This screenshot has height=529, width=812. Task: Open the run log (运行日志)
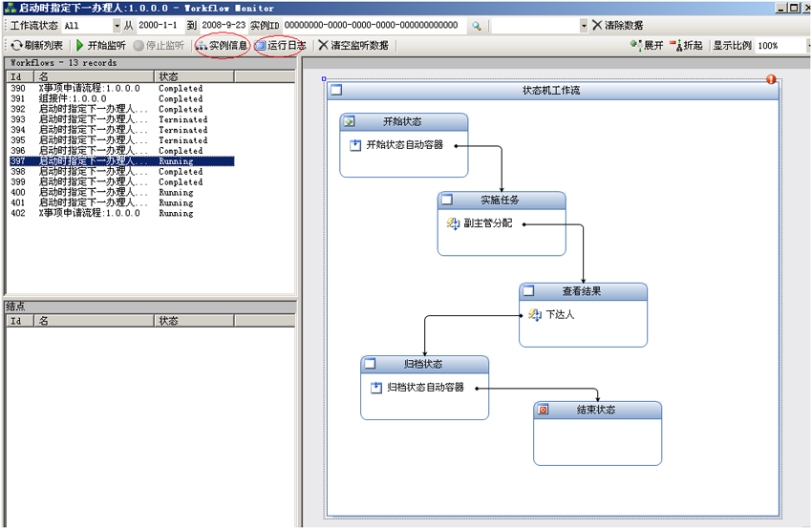coord(280,46)
